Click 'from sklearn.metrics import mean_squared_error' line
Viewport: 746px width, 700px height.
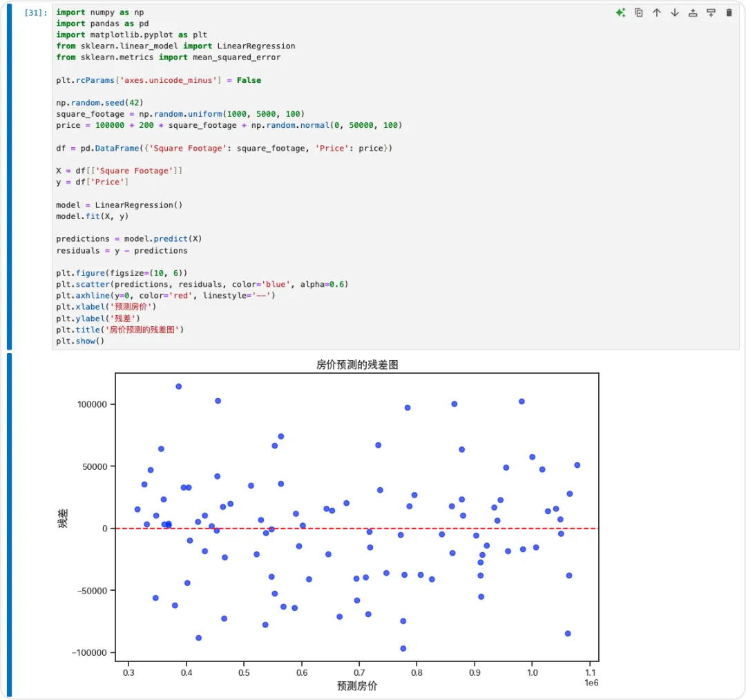tap(169, 57)
